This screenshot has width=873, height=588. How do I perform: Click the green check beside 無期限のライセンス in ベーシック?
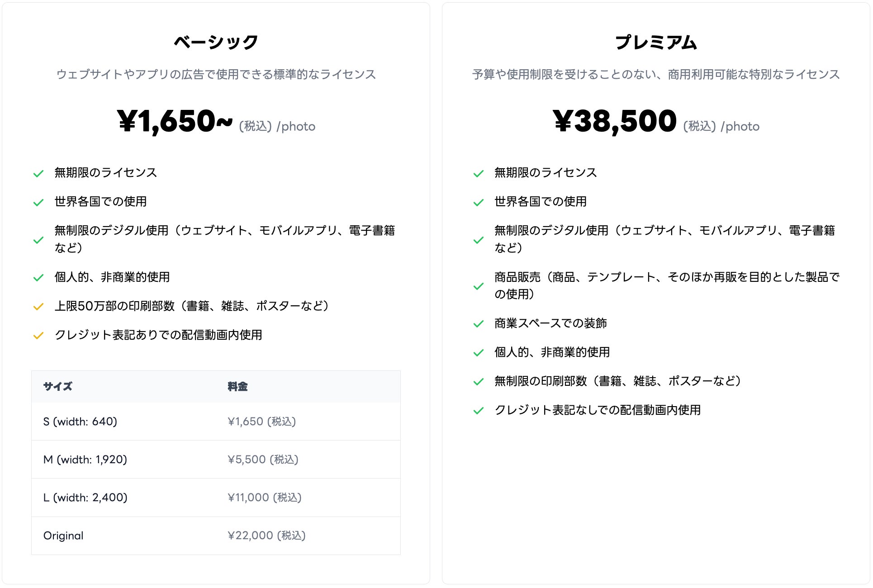(38, 174)
